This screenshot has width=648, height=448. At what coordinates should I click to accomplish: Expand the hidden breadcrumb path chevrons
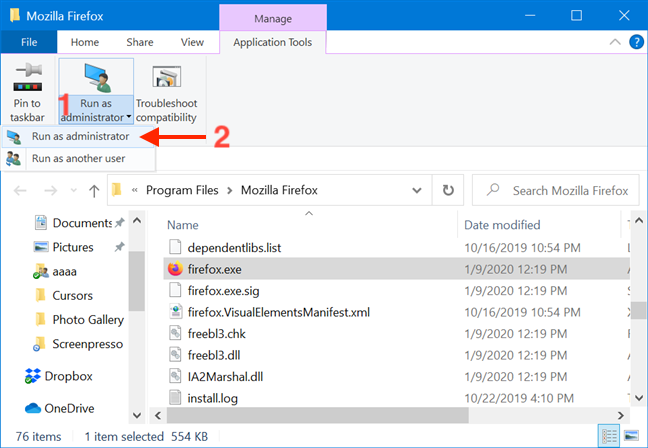(134, 190)
